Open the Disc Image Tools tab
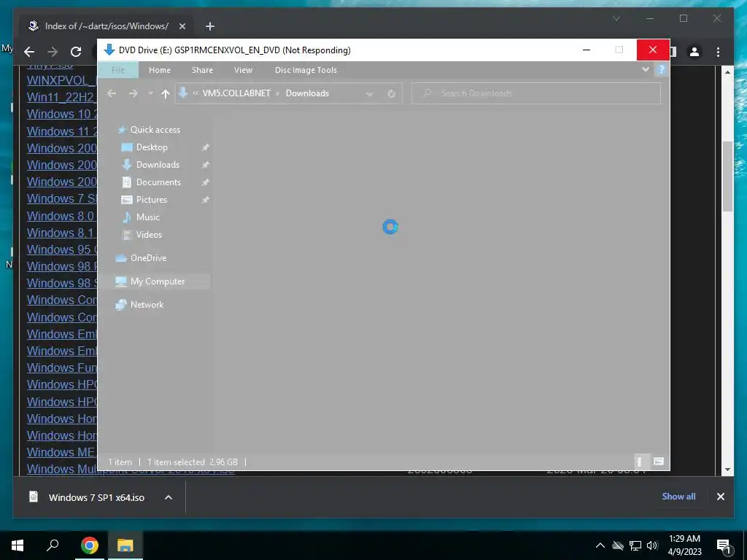 click(x=306, y=70)
